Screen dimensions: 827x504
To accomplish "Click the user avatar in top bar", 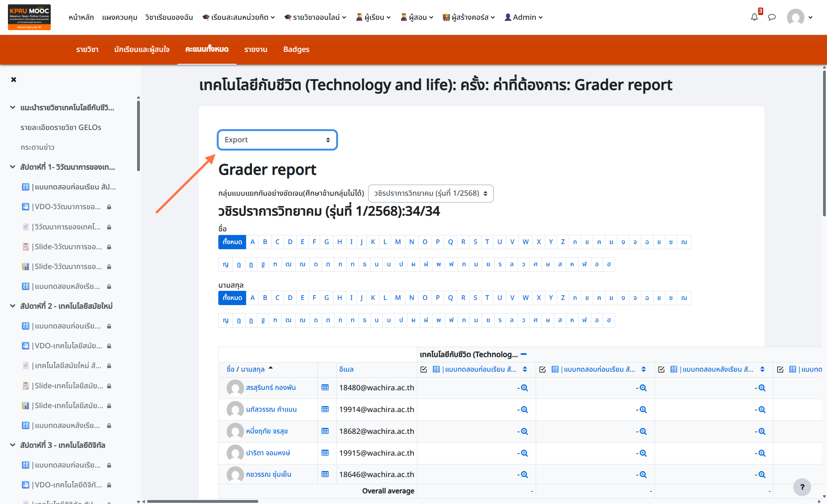I will coord(795,17).
